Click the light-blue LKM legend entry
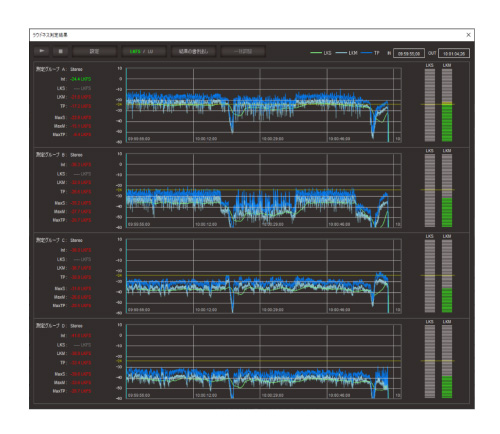 coord(347,53)
